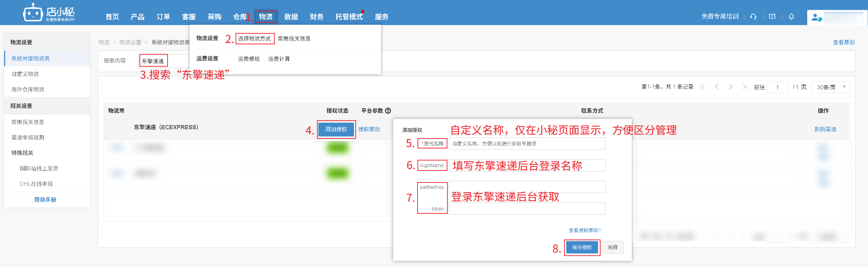Select 常用报关信息 in the dropdown menu
868x267 pixels.
click(x=294, y=38)
